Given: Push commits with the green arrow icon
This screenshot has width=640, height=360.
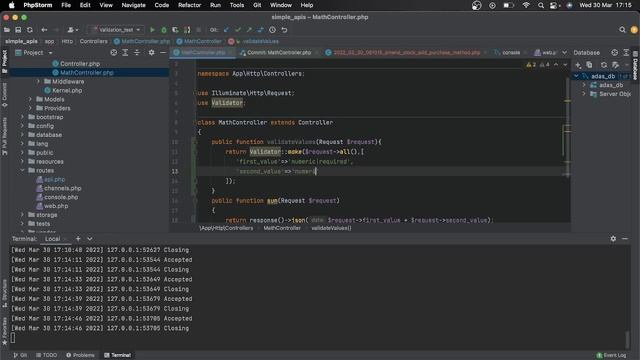Looking at the screenshot, I should [x=249, y=30].
